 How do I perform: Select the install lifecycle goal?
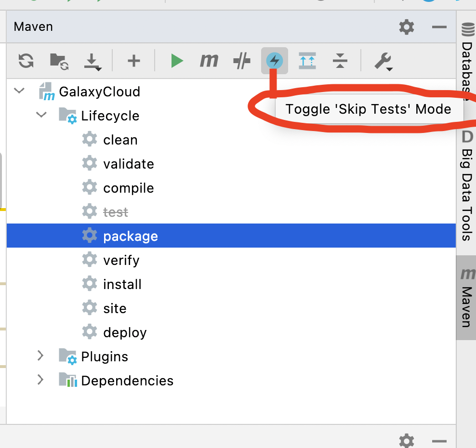122,284
